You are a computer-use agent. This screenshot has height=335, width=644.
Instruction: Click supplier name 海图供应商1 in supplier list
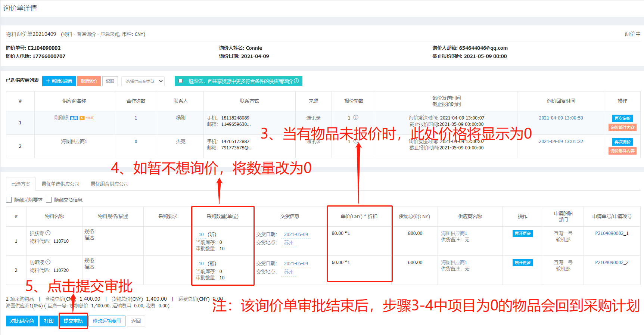click(x=74, y=142)
